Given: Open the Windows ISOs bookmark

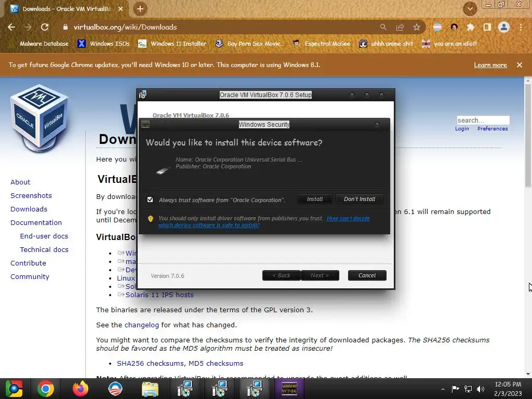Looking at the screenshot, I should click(103, 44).
